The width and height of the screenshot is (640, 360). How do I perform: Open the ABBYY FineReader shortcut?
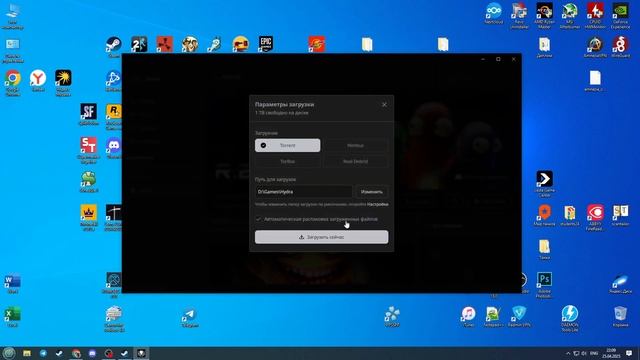click(x=595, y=218)
